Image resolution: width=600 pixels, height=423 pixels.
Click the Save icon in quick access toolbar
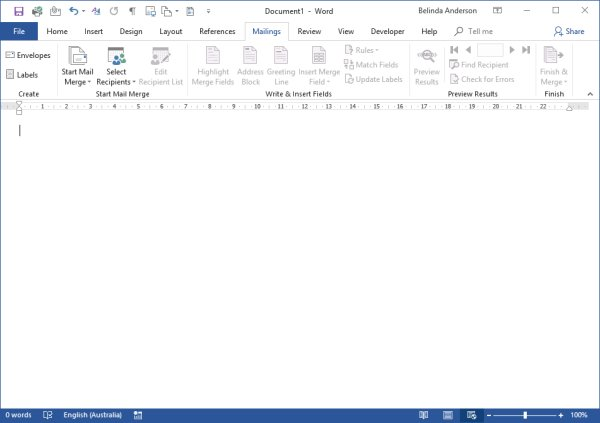(x=18, y=11)
